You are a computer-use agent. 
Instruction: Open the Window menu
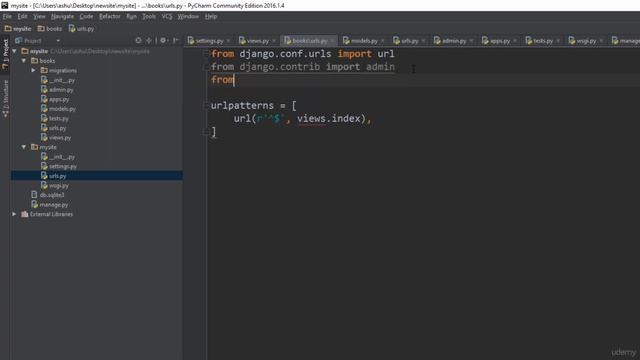188,16
